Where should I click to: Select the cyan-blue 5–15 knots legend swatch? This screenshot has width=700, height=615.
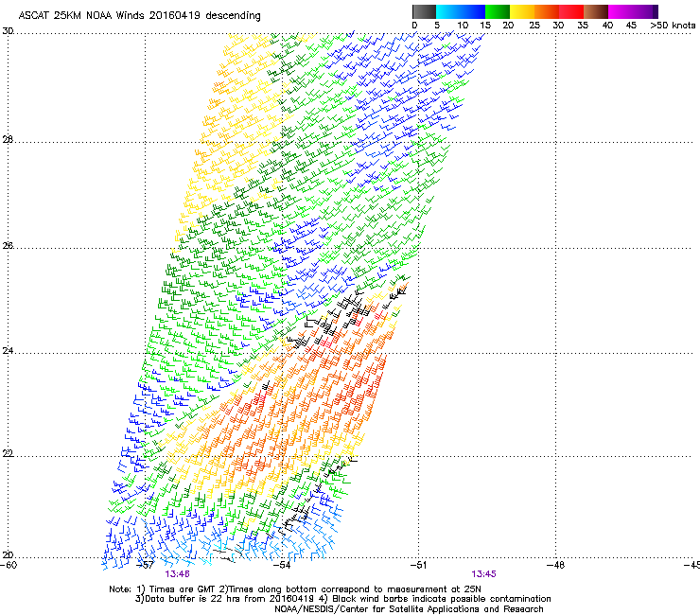(x=461, y=11)
